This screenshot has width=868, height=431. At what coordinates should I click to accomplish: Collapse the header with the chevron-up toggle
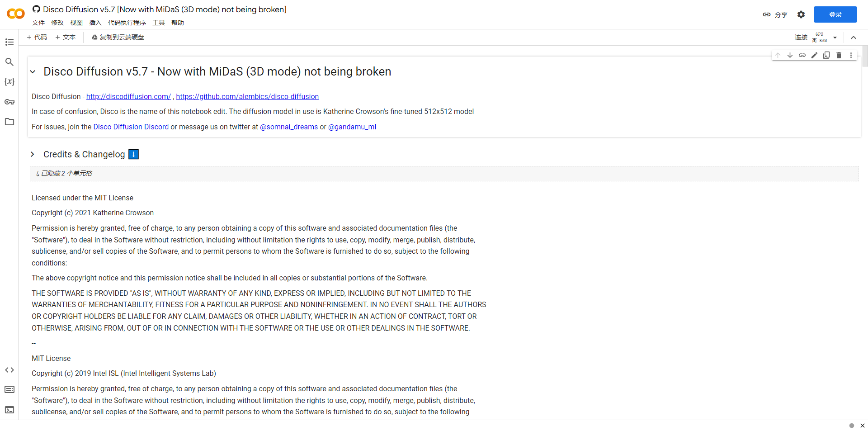click(x=854, y=38)
